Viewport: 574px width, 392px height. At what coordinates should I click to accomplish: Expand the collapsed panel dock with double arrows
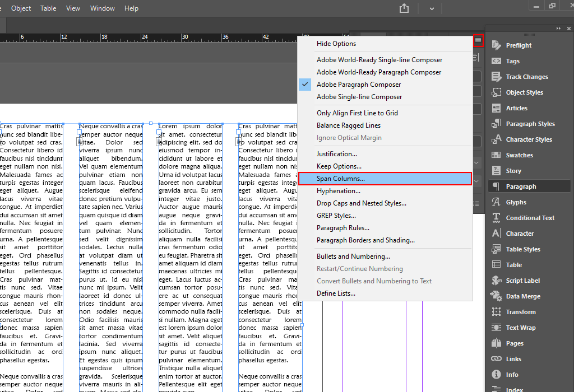tap(559, 29)
